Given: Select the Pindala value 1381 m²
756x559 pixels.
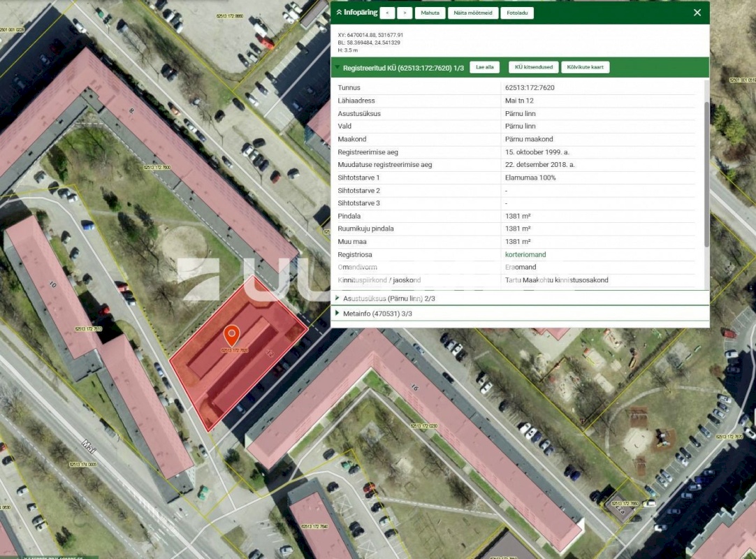Looking at the screenshot, I should [x=518, y=216].
